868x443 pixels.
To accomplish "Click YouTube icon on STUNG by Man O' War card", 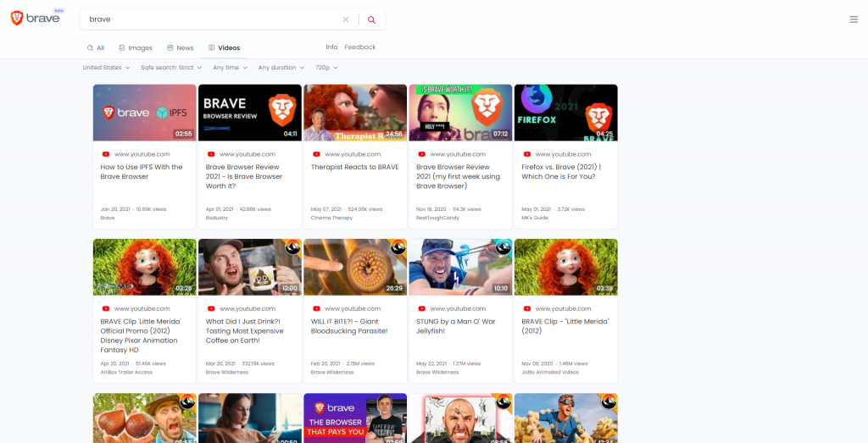I will point(421,309).
